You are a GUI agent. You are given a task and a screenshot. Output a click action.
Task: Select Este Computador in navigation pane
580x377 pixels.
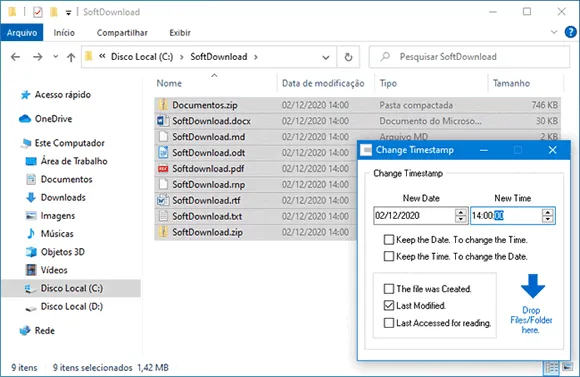point(70,143)
